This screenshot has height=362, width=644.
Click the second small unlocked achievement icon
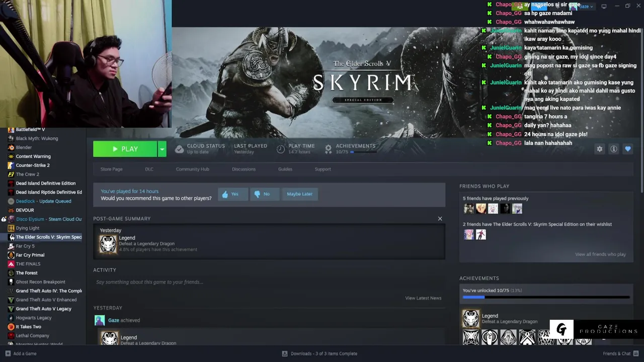490,337
